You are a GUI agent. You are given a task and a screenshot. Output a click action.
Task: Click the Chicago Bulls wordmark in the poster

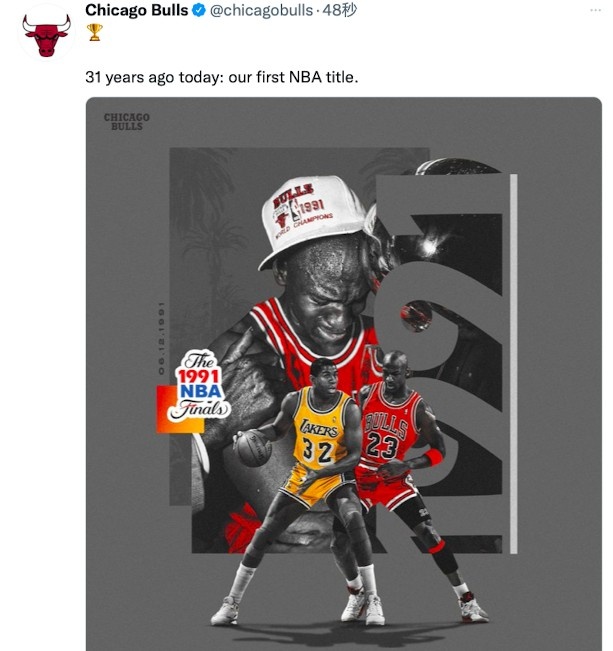tap(127, 122)
